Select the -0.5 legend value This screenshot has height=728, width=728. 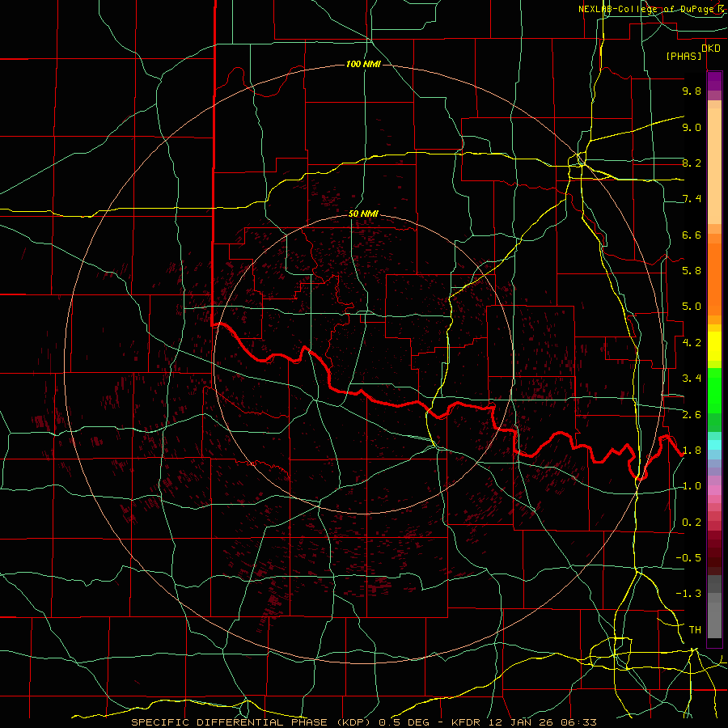pos(688,558)
